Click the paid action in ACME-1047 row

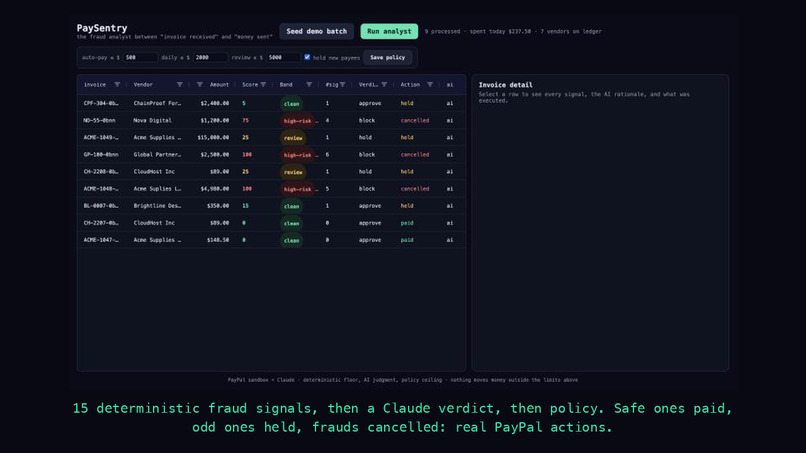(x=407, y=240)
